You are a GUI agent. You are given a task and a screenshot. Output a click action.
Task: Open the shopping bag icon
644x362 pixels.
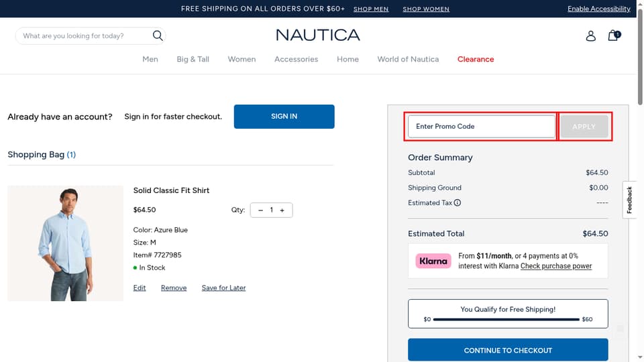click(614, 36)
